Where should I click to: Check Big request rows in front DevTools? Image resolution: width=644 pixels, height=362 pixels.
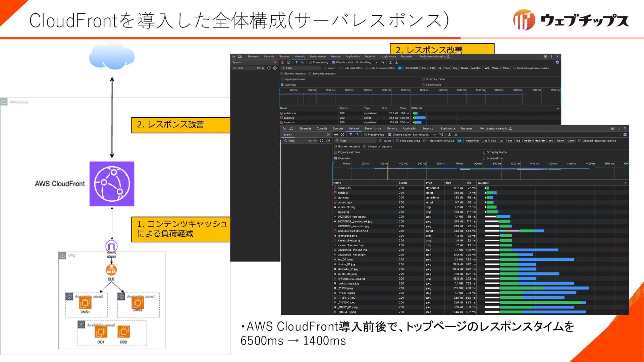(335, 153)
